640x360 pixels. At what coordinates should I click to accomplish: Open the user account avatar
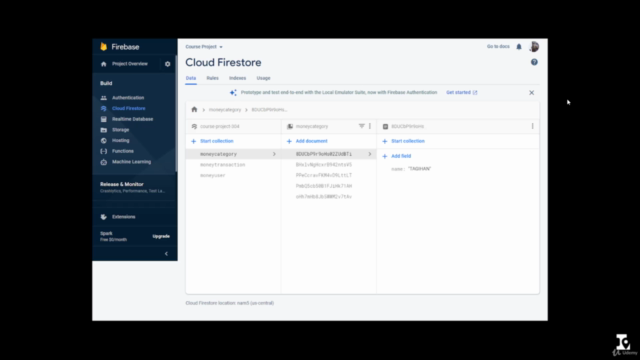click(534, 47)
